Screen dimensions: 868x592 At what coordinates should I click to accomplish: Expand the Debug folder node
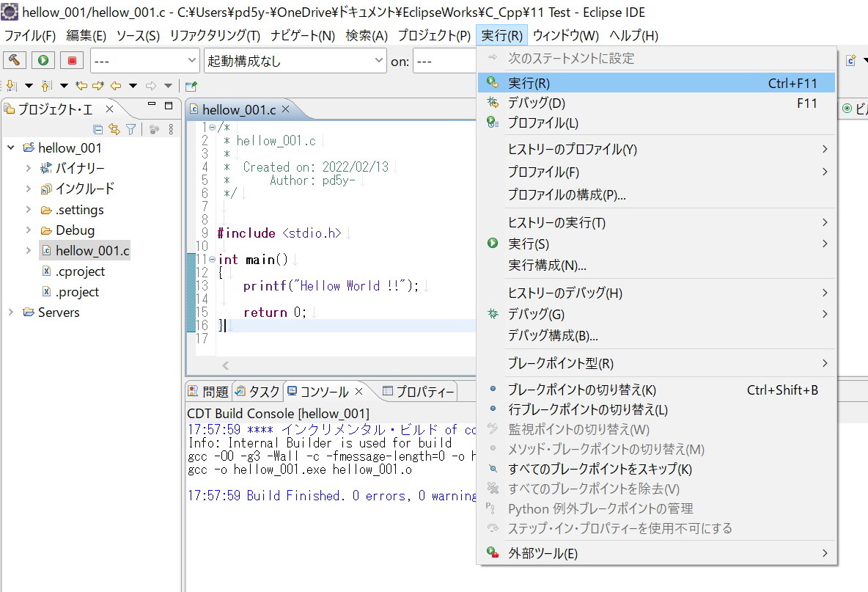point(29,230)
